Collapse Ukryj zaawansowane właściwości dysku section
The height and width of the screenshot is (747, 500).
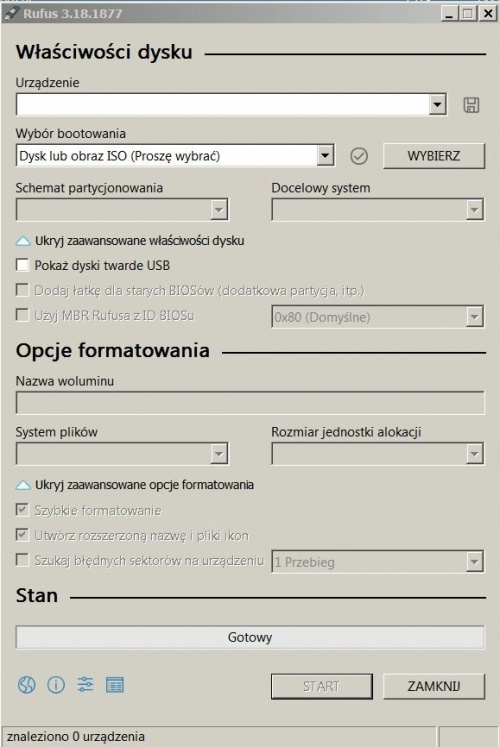click(130, 241)
